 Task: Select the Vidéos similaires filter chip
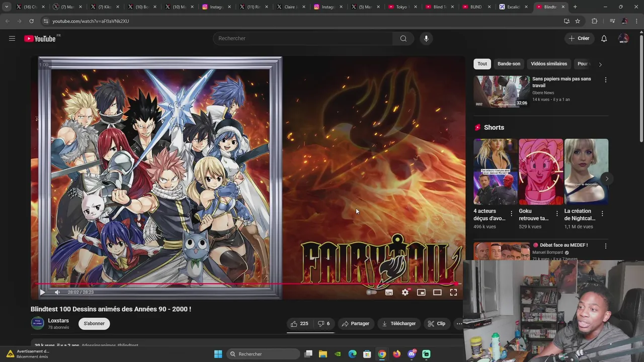click(x=549, y=64)
